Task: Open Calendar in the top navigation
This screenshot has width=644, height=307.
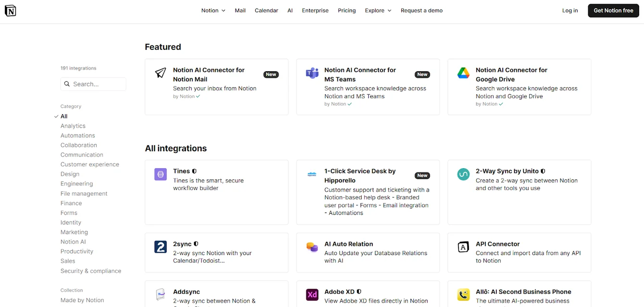Action: 266,11
